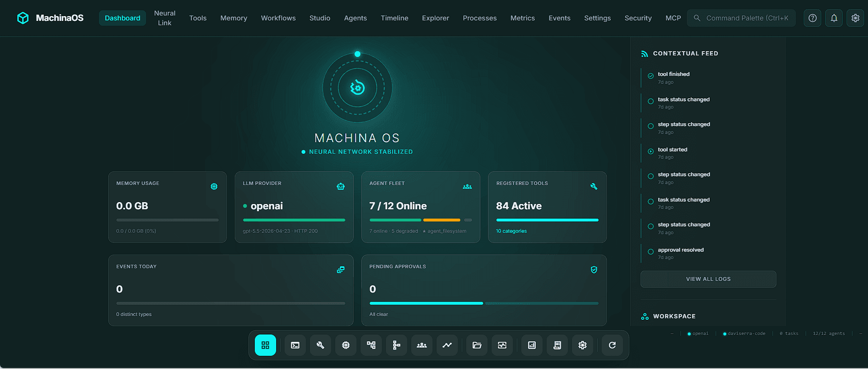Open the memory chip icon in the bottom dock
Viewport: 868px width, 369px height.
[x=346, y=345]
